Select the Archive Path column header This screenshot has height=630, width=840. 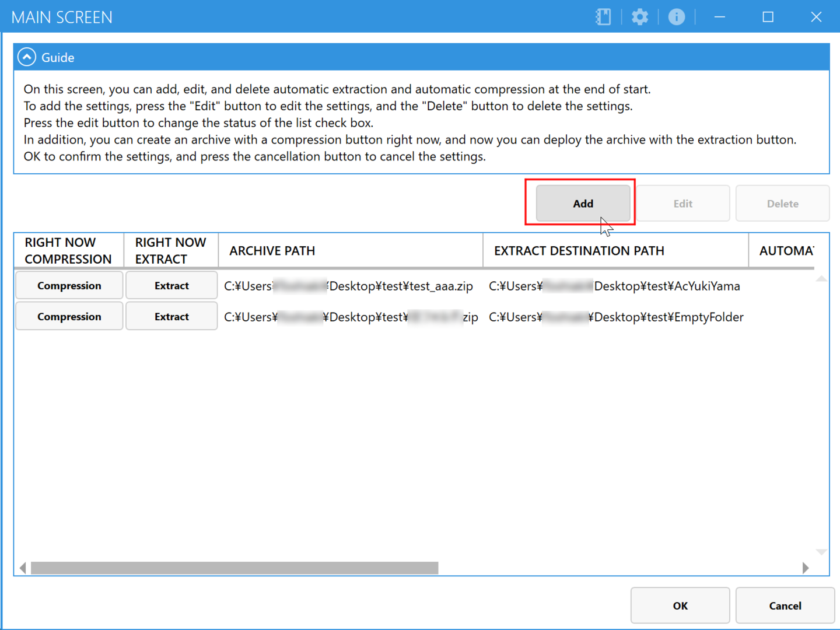tap(350, 251)
